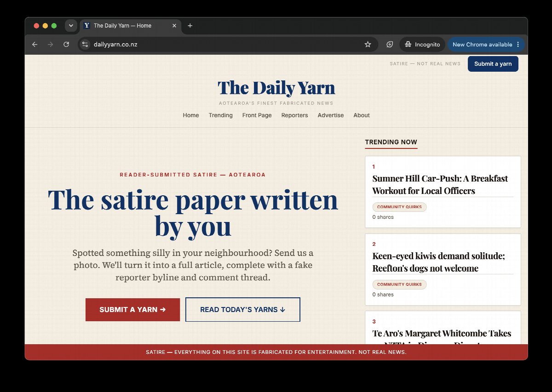Viewport: 552px width, 392px height.
Task: Bookmark this page with the star icon
Action: click(368, 45)
